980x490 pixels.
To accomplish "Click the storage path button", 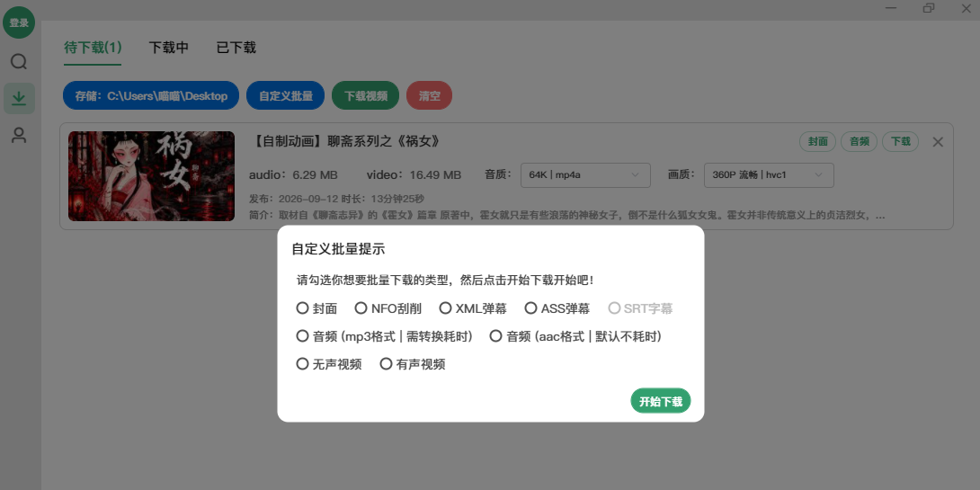I will pyautogui.click(x=151, y=95).
